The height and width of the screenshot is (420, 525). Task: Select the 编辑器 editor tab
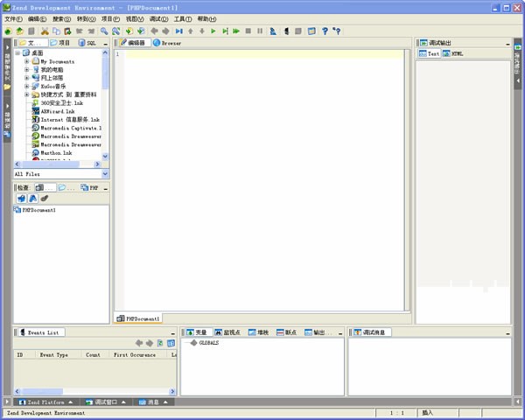(x=133, y=43)
